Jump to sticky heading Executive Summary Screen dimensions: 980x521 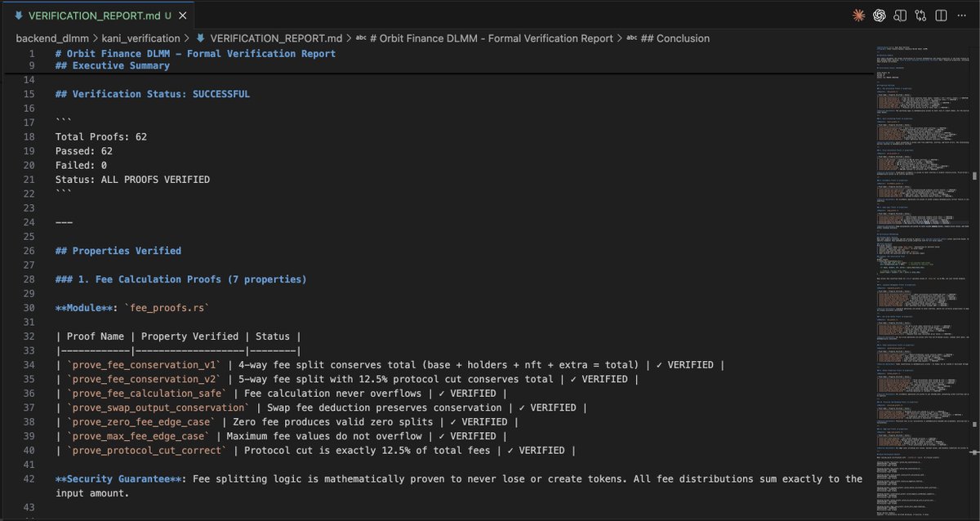(113, 66)
